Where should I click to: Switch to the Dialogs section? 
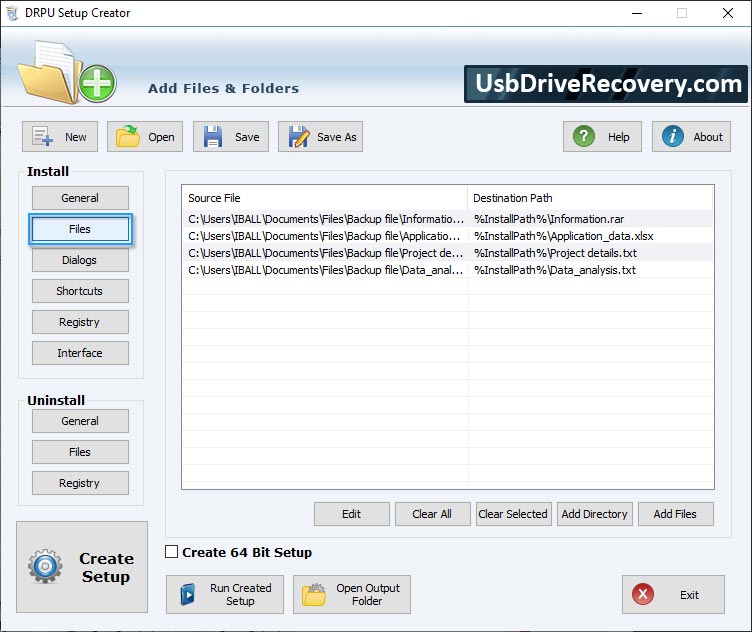(x=80, y=260)
